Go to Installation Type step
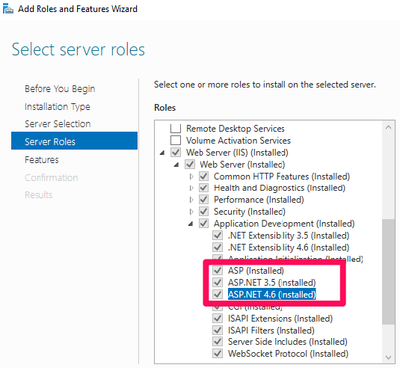400x368 pixels. [57, 107]
